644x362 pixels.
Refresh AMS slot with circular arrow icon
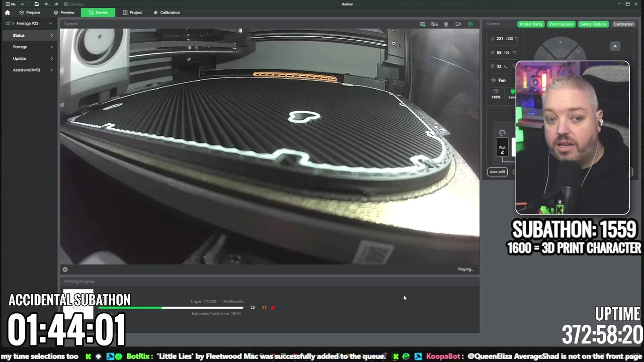(502, 133)
